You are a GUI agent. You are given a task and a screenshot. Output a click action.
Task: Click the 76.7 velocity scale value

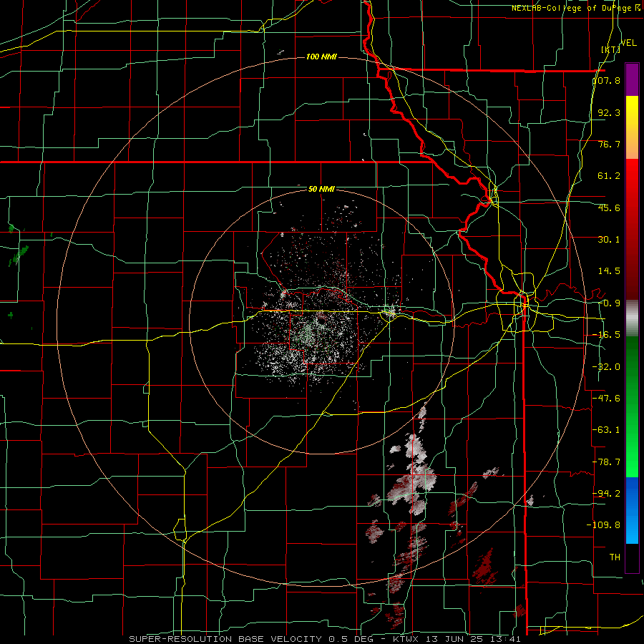tap(609, 144)
